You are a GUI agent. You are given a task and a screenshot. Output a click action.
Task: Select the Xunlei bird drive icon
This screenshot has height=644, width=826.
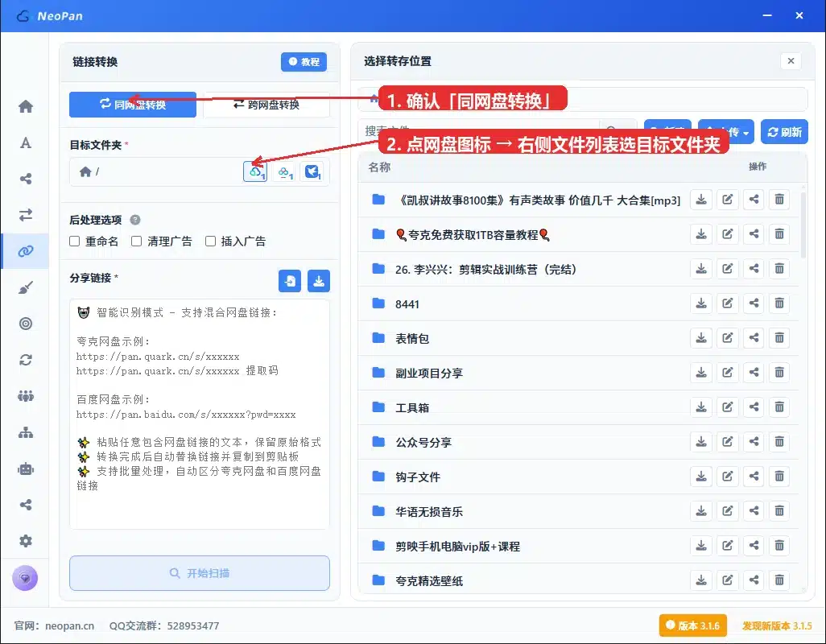point(312,171)
